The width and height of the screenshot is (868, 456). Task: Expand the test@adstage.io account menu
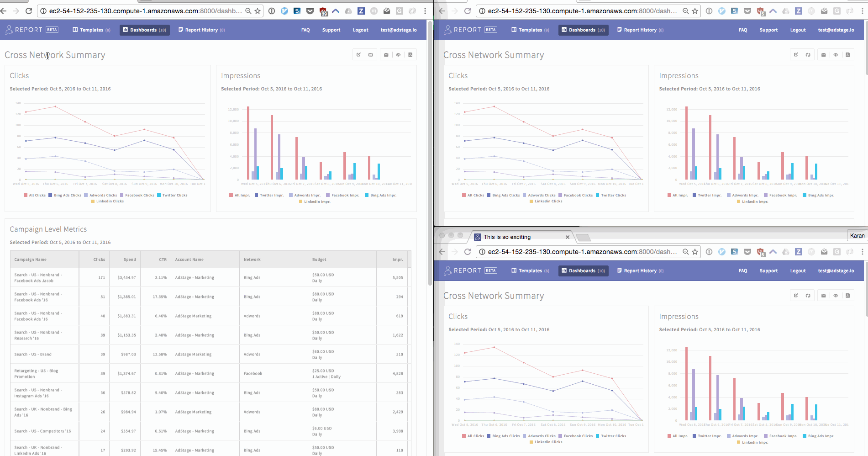pyautogui.click(x=398, y=30)
